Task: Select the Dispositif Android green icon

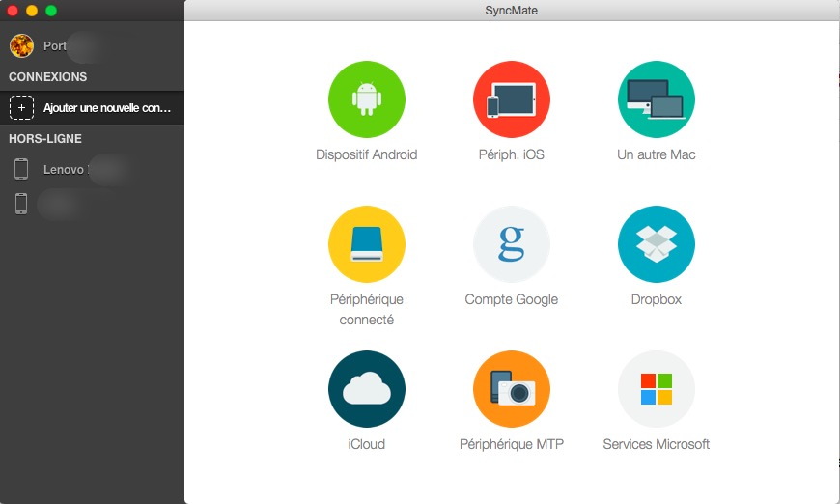Action: (x=366, y=99)
